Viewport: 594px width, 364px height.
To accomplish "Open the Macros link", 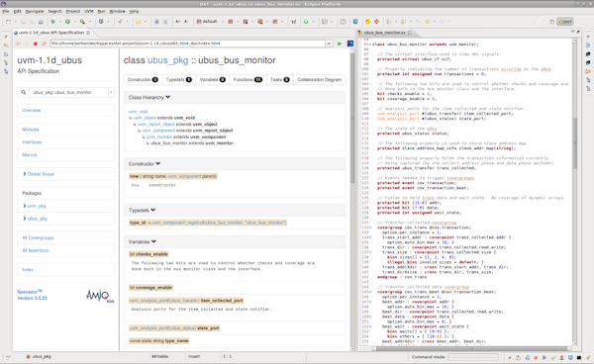I will coord(29,154).
